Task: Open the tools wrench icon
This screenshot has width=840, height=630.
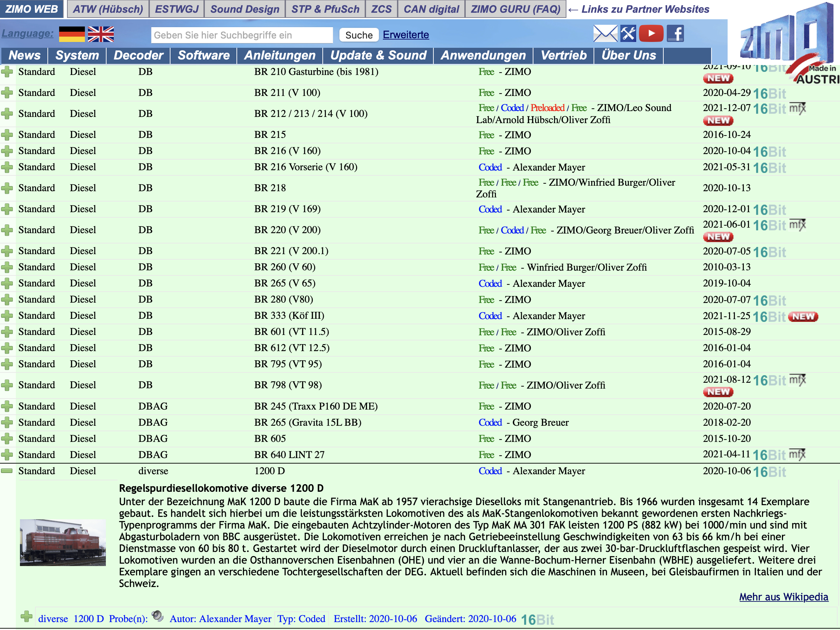Action: 628,34
